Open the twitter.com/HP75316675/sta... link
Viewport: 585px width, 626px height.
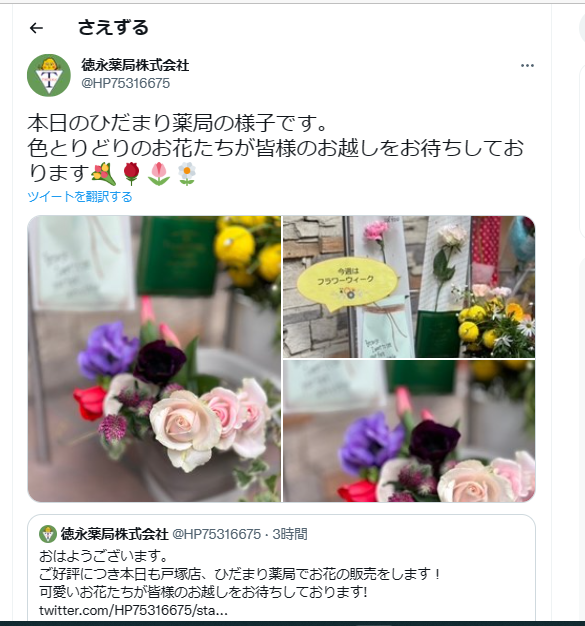[133, 610]
